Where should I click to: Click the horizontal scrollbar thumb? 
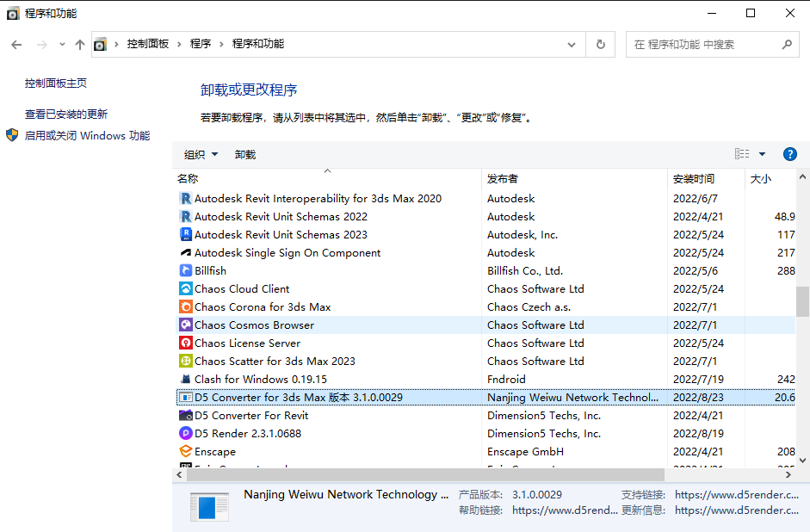425,474
